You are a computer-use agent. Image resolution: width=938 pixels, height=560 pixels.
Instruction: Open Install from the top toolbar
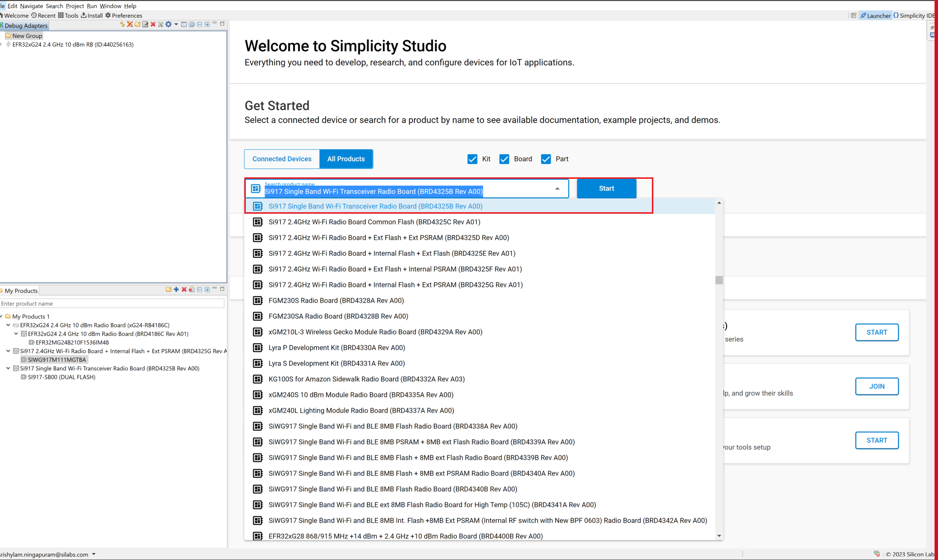coord(91,16)
